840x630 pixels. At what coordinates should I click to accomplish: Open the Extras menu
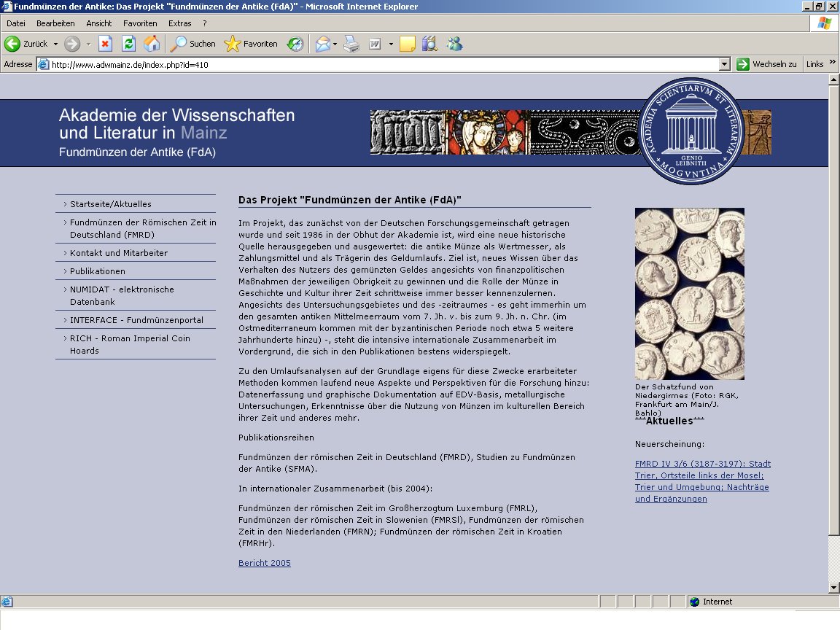pyautogui.click(x=179, y=23)
